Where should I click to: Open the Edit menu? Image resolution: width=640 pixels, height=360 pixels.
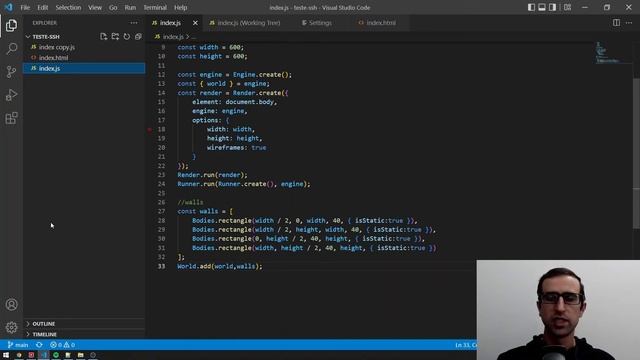[42, 7]
